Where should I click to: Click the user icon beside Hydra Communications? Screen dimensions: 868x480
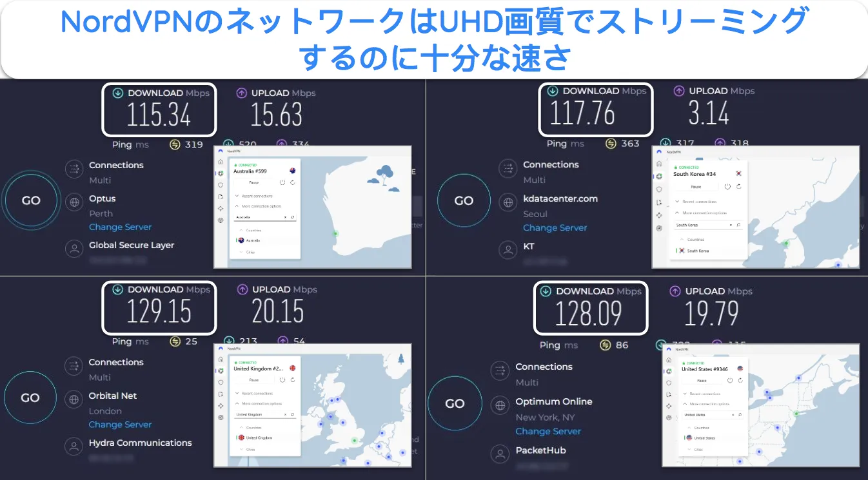(x=74, y=446)
